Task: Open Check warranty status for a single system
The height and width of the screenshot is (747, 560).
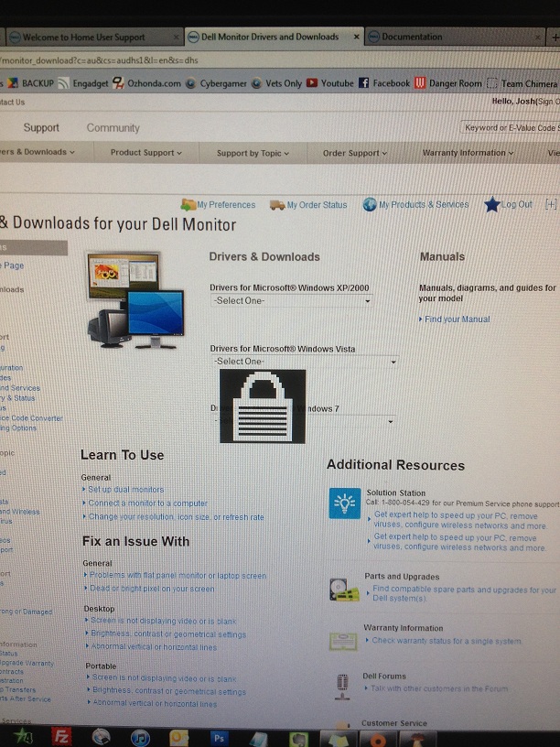Action: click(x=447, y=641)
